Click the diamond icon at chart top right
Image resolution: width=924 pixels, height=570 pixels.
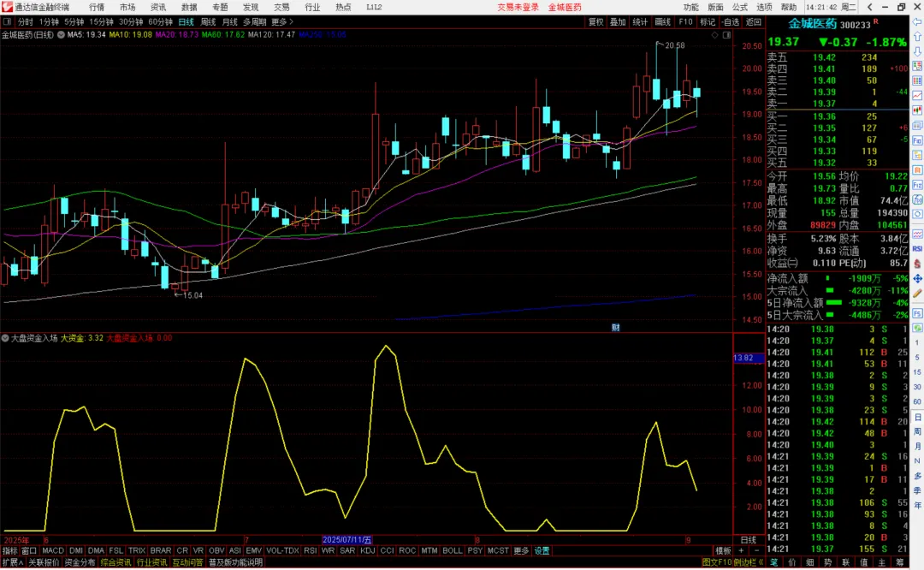coord(714,35)
